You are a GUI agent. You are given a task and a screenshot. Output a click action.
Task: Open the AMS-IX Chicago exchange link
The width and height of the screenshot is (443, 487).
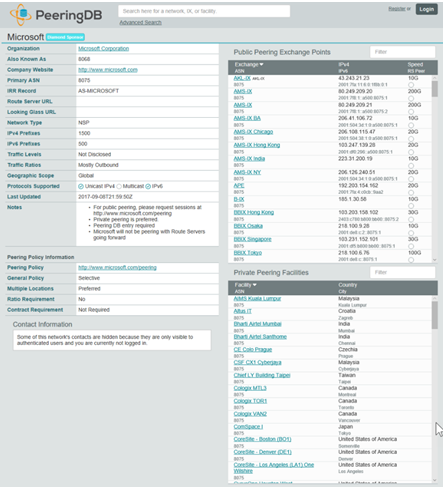pyautogui.click(x=253, y=132)
